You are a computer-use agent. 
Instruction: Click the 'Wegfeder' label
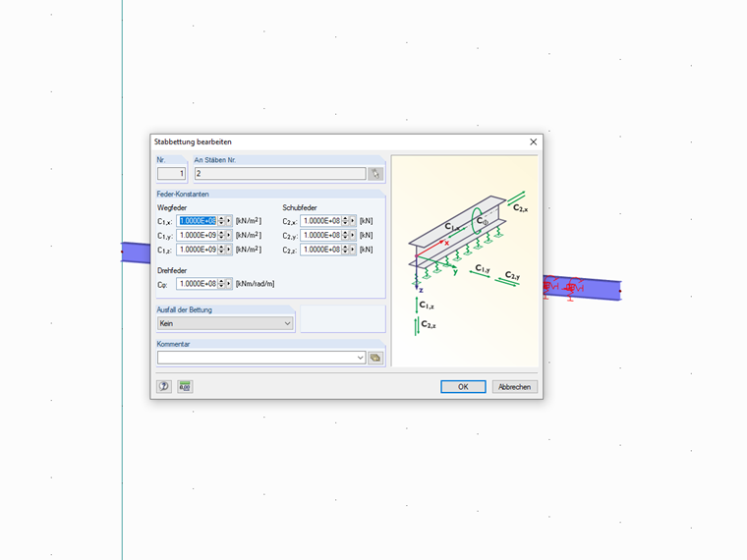(172, 207)
